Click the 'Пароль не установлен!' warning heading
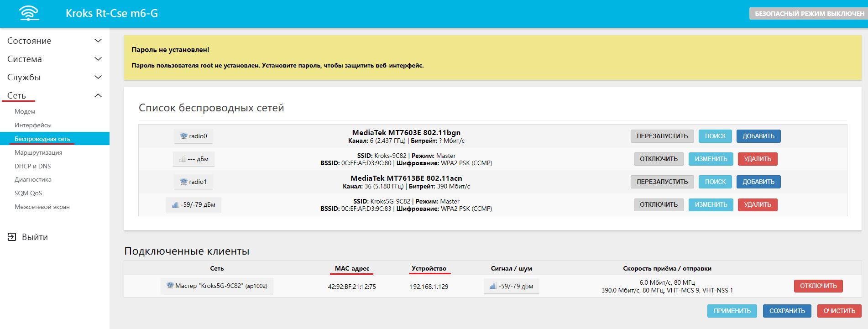868x329 pixels. (170, 50)
